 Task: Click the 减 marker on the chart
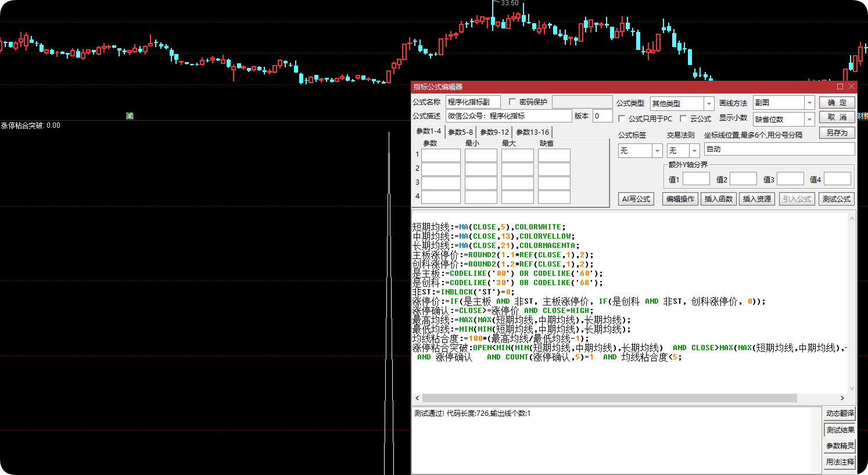[x=130, y=116]
